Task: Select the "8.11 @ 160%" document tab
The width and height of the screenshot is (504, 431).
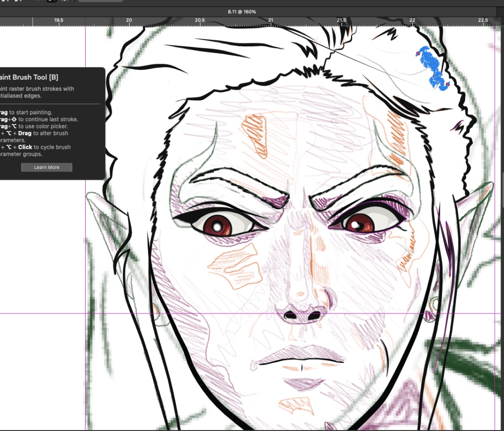Action: [x=241, y=11]
